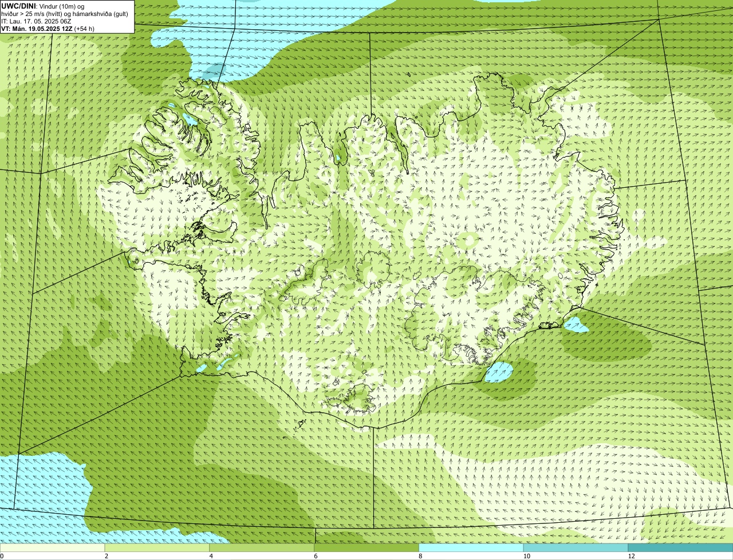Click the 'UWC/DINI: Vindur (10m) og' title line
Screen dimensions: 733x560
pyautogui.click(x=43, y=6)
